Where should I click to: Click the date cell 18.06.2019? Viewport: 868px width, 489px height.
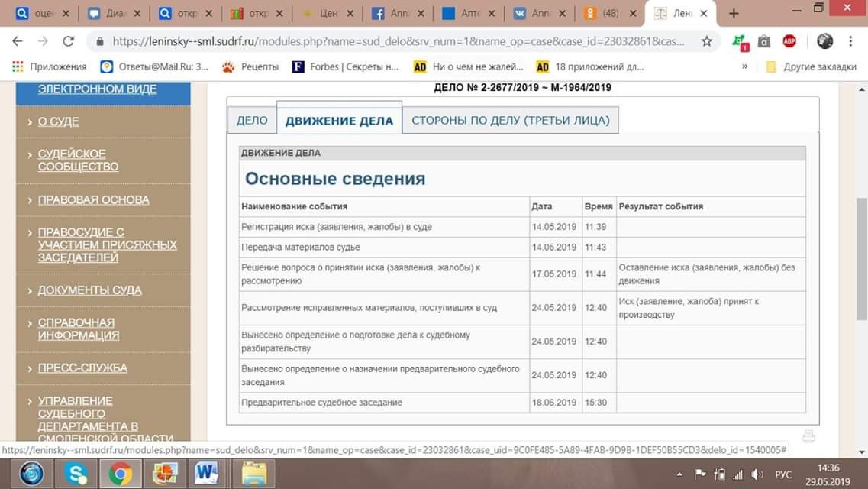click(554, 403)
